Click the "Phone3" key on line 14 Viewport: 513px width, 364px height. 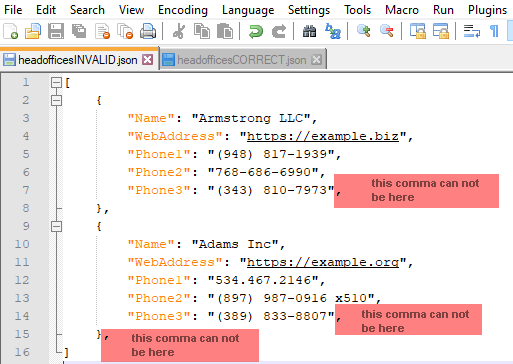pos(159,316)
